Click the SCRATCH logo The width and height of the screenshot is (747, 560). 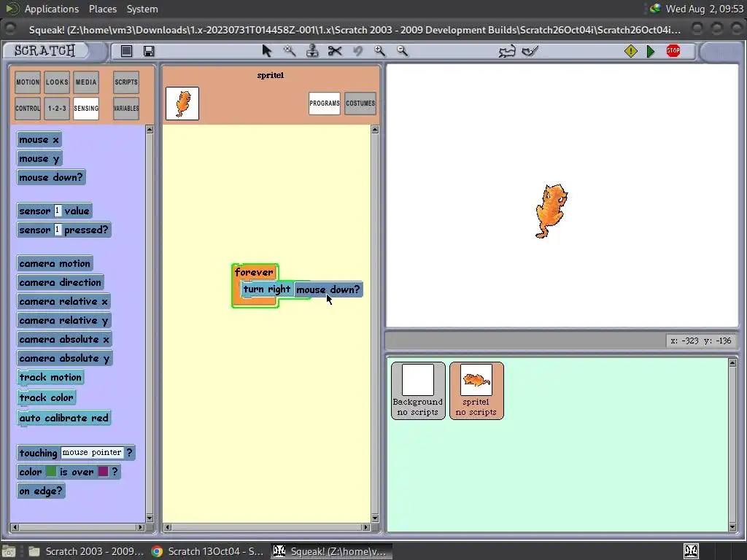(x=44, y=50)
